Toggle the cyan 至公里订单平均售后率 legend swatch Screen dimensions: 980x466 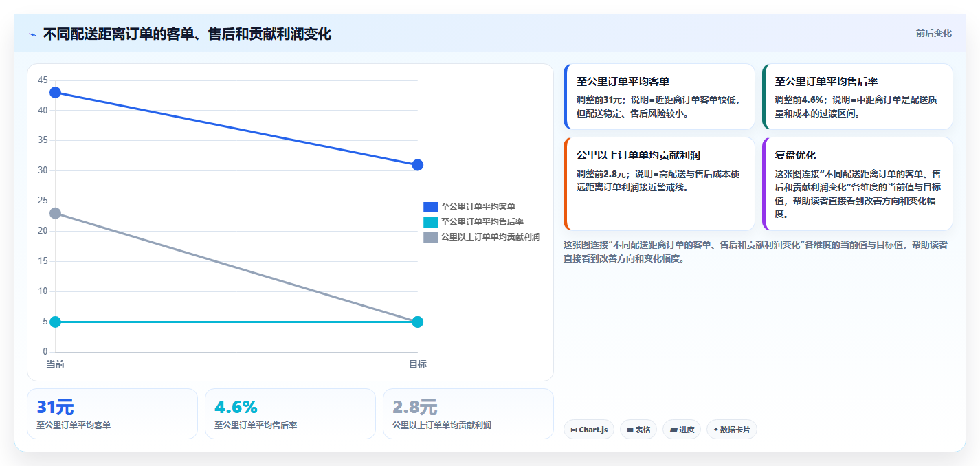[430, 222]
